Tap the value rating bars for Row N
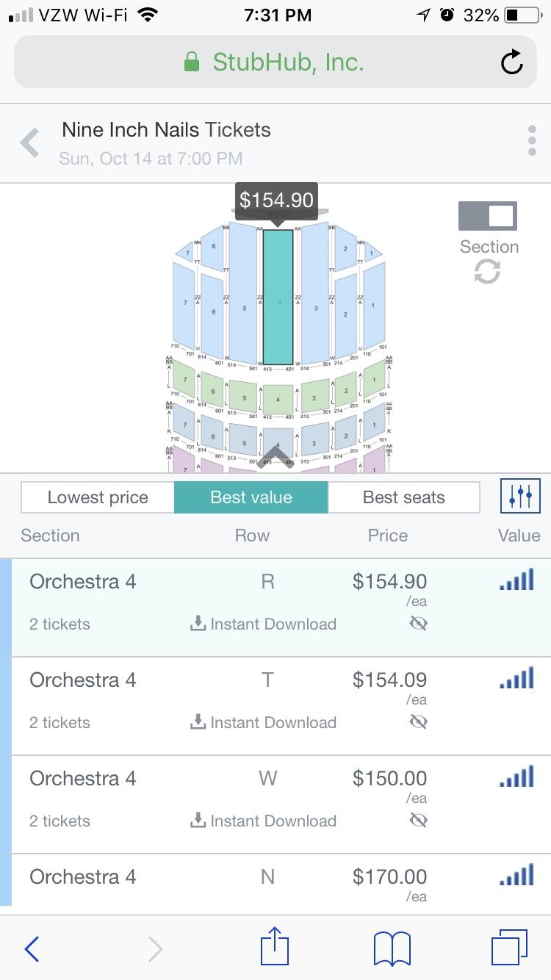 pos(516,875)
